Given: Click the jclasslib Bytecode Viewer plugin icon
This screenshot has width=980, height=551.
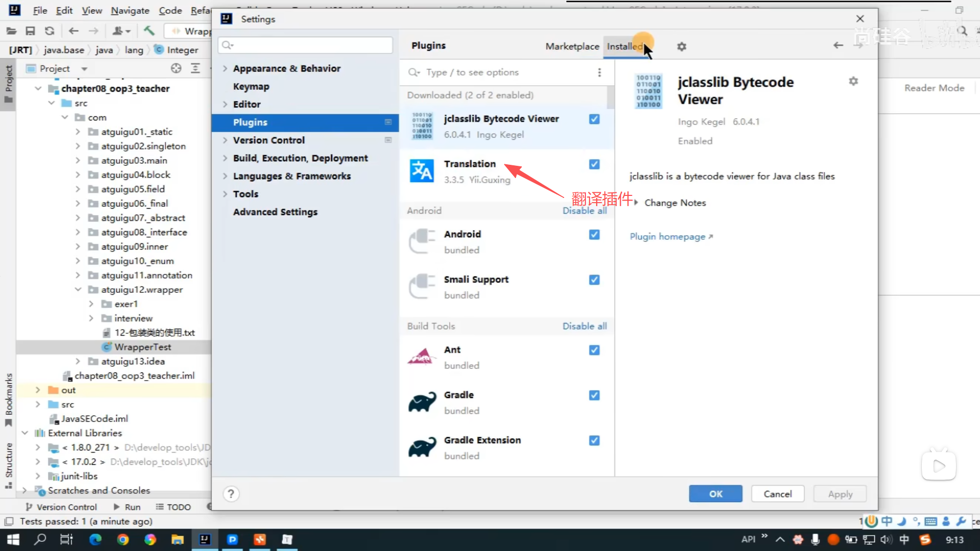Looking at the screenshot, I should (x=422, y=126).
